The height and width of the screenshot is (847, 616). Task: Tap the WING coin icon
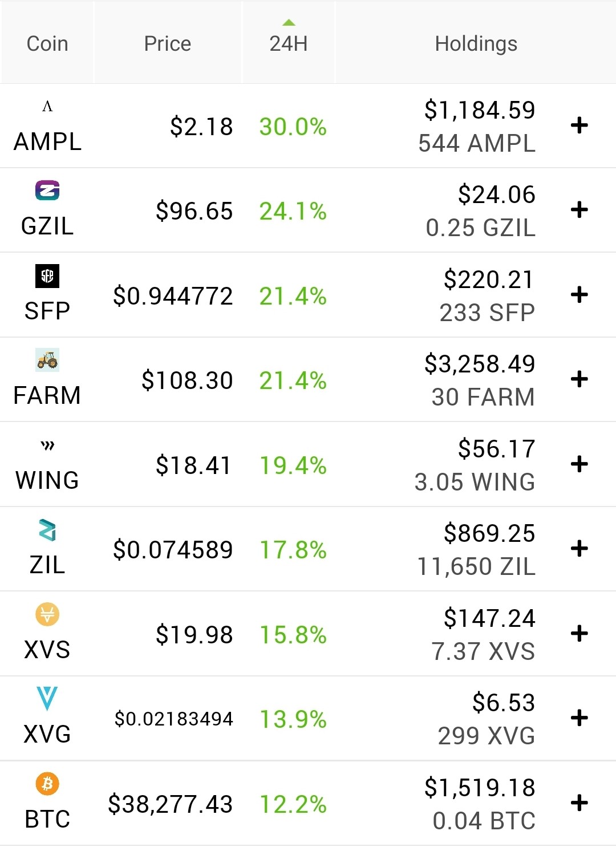[48, 445]
